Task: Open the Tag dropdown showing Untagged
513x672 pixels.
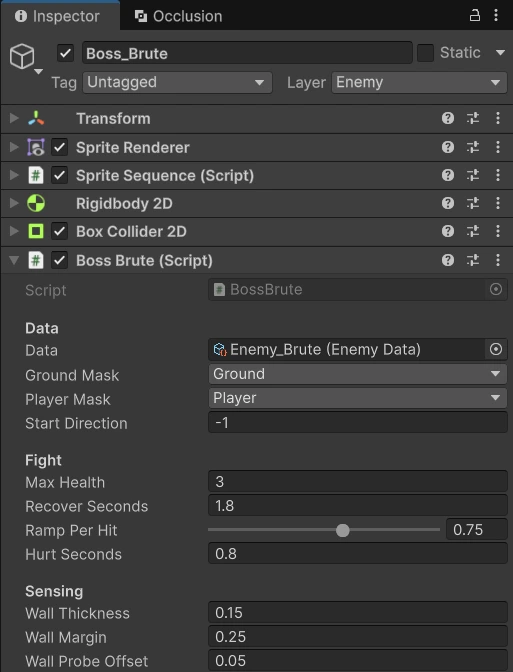Action: tap(177, 82)
